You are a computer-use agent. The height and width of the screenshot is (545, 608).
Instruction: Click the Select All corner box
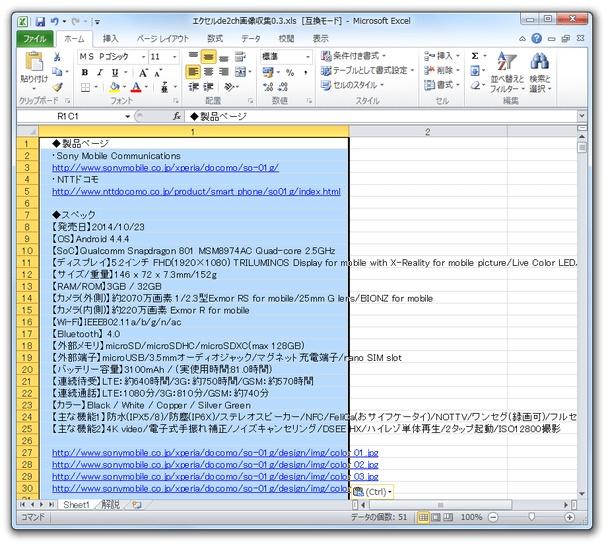click(x=28, y=132)
